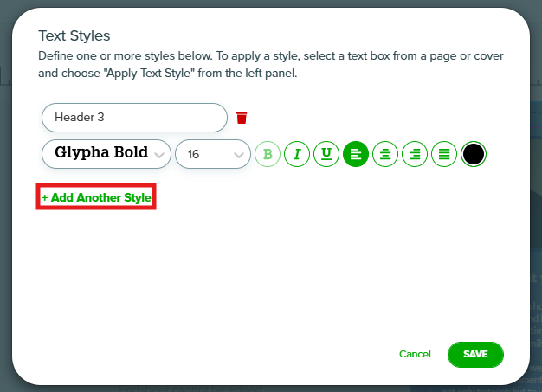Click the Text Styles dialog heading
This screenshot has width=542, height=392.
pyautogui.click(x=74, y=35)
